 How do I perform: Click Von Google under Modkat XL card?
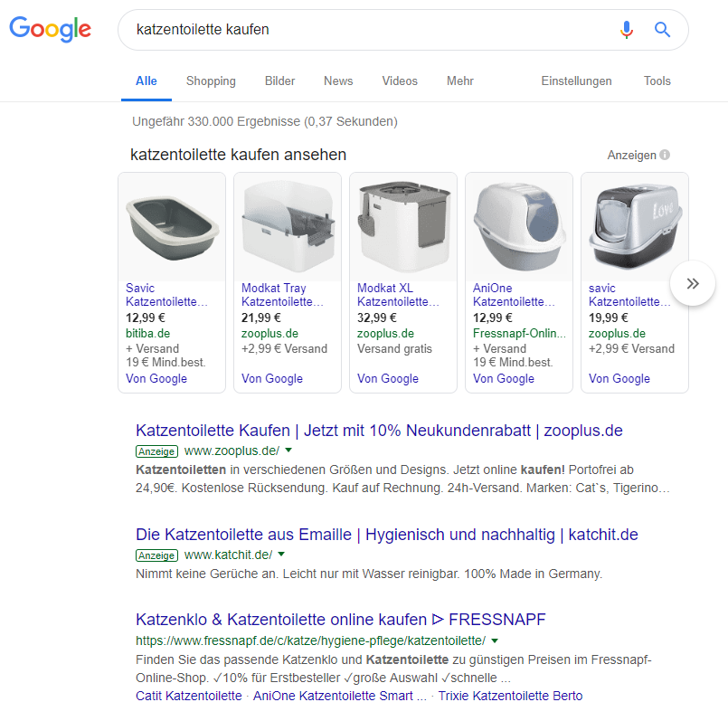point(388,379)
